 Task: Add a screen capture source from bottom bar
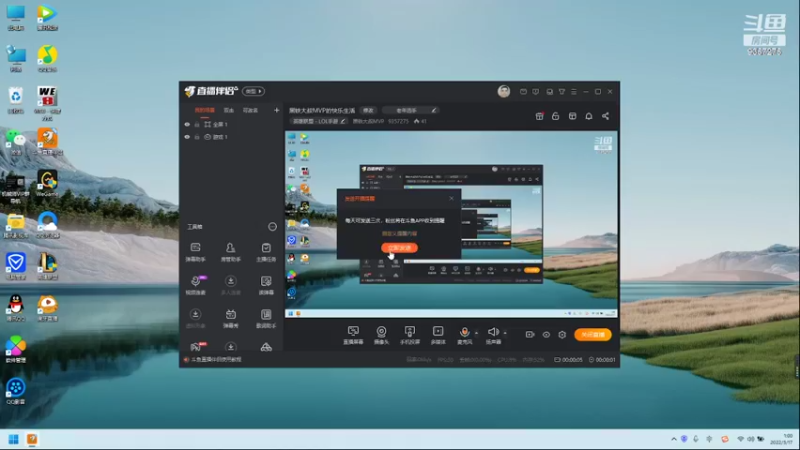353,335
